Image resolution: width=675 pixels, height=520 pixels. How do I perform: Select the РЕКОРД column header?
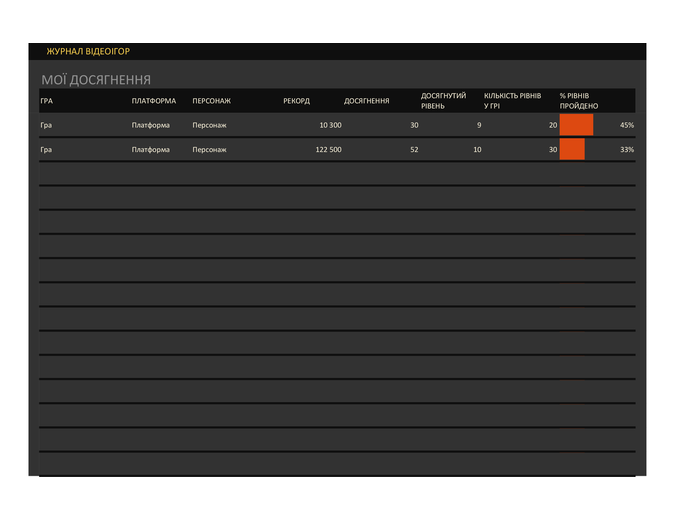click(x=296, y=101)
